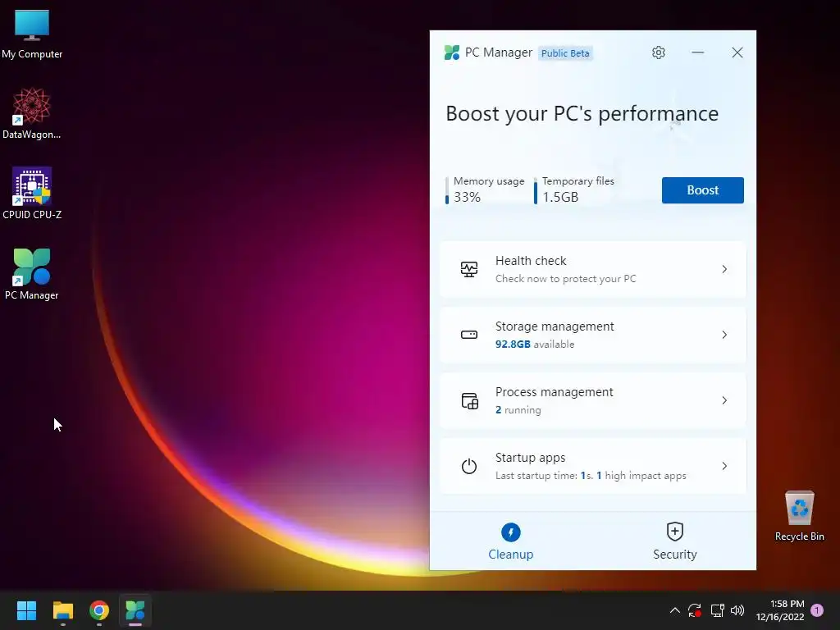Click the Startup apps power icon
The height and width of the screenshot is (630, 840).
tap(468, 466)
